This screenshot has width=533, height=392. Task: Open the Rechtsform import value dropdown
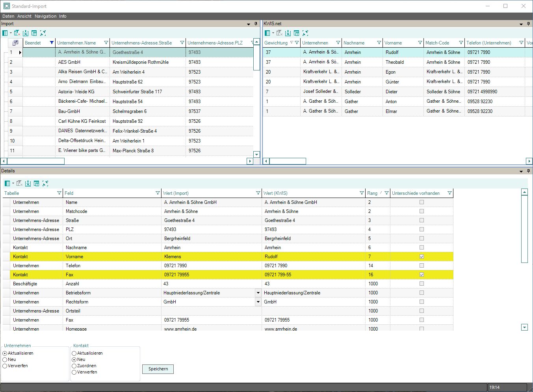[258, 302]
